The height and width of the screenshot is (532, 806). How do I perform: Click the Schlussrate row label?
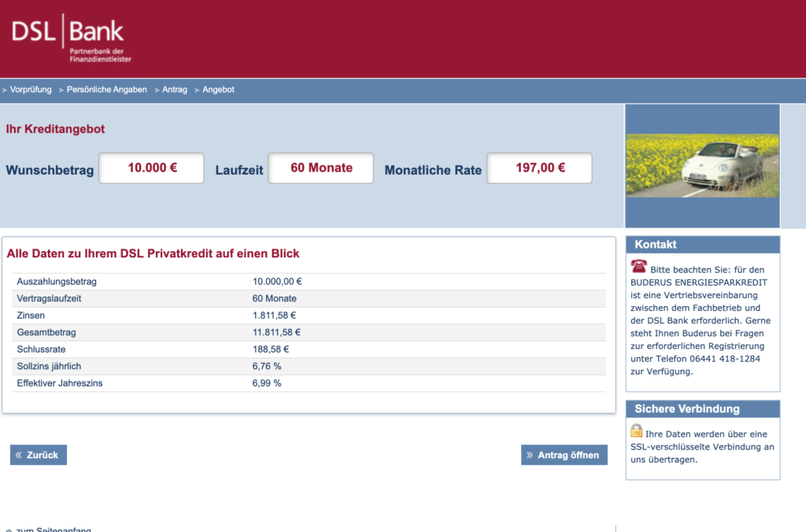pyautogui.click(x=41, y=349)
